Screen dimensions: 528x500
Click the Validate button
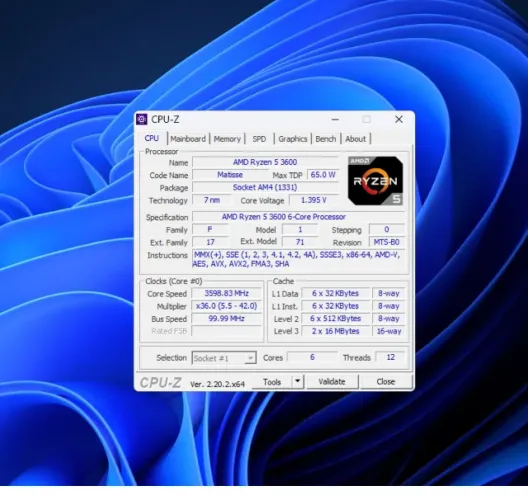point(332,382)
